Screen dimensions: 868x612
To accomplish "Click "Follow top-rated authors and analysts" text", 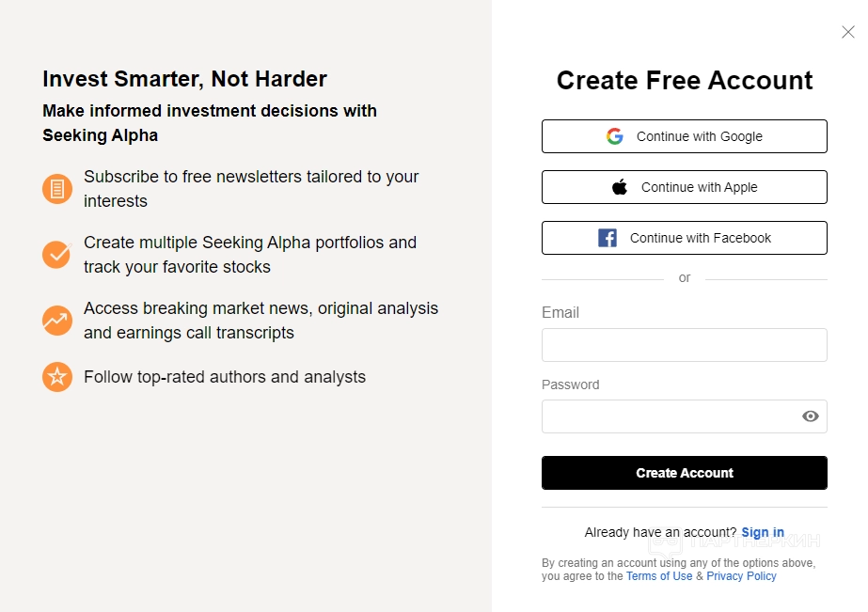I will click(225, 377).
